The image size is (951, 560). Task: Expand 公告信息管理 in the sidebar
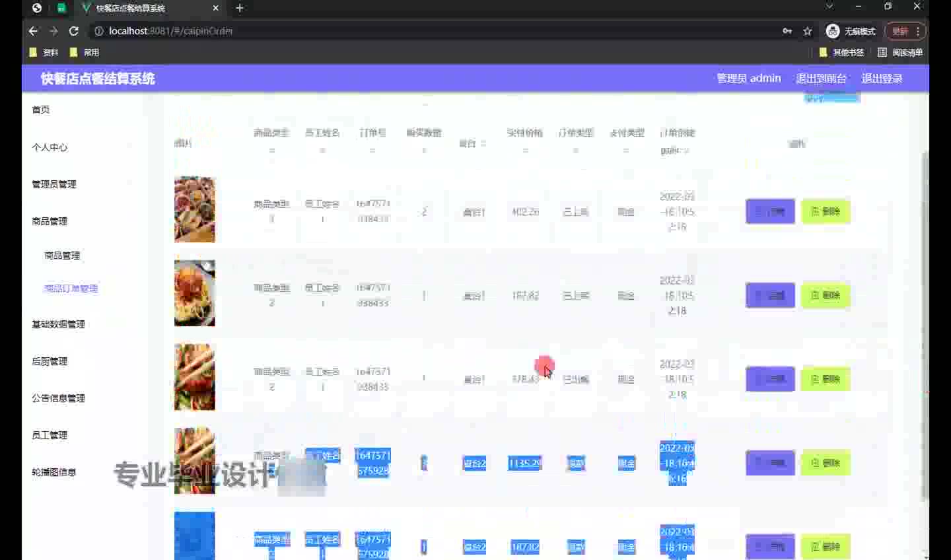[58, 398]
